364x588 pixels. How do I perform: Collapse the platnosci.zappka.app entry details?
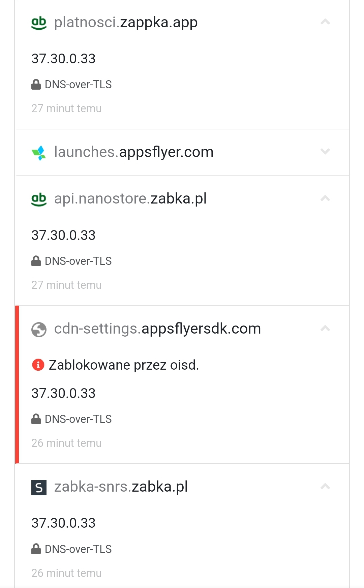[325, 21]
